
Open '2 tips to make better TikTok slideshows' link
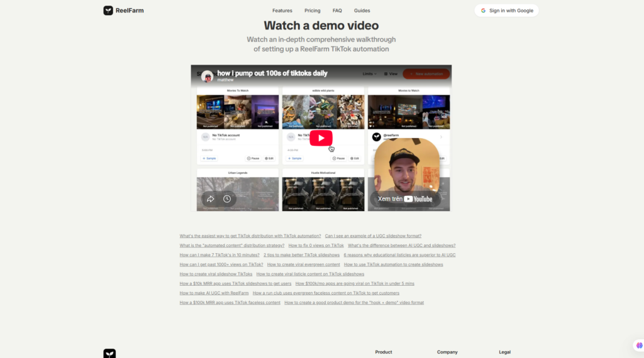pyautogui.click(x=301, y=254)
